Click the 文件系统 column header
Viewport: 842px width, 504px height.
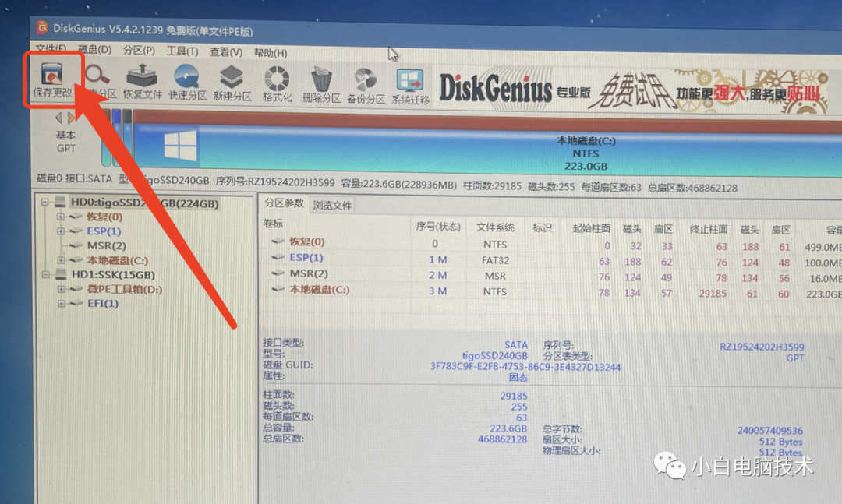tap(494, 227)
